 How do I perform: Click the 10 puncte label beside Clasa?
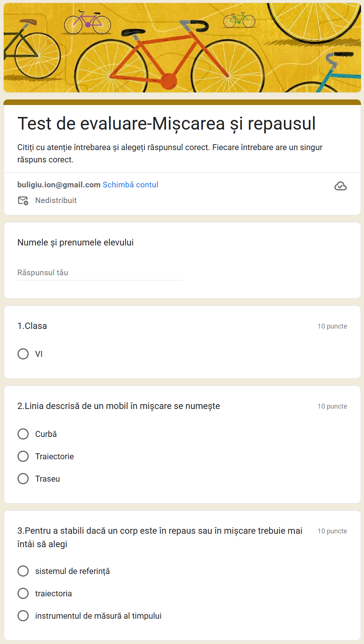point(332,326)
